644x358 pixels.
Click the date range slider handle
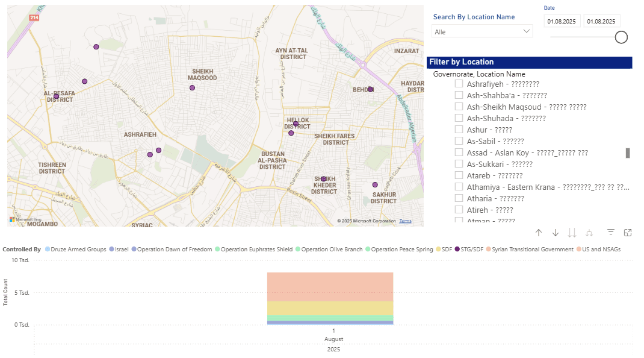[x=621, y=37]
